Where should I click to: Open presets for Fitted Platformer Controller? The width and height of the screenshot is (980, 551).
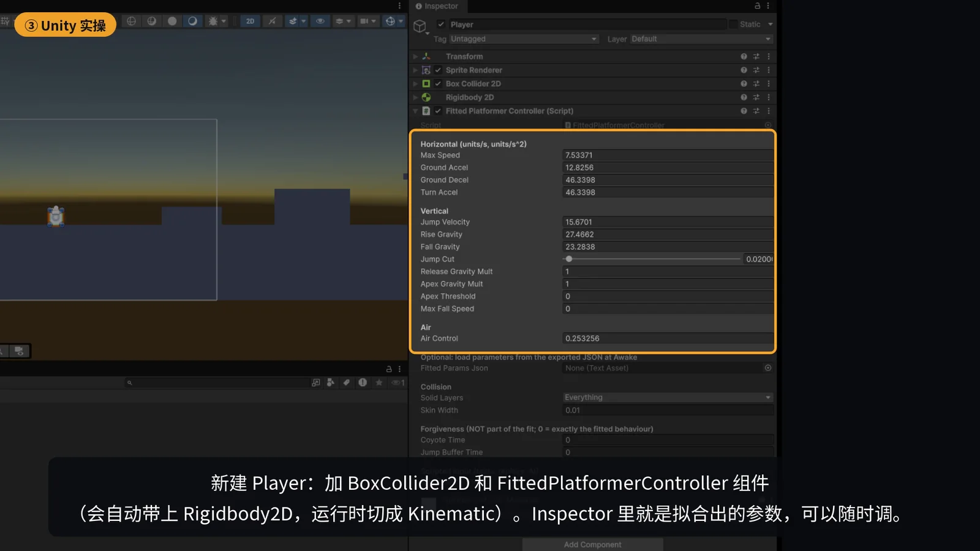pos(756,111)
